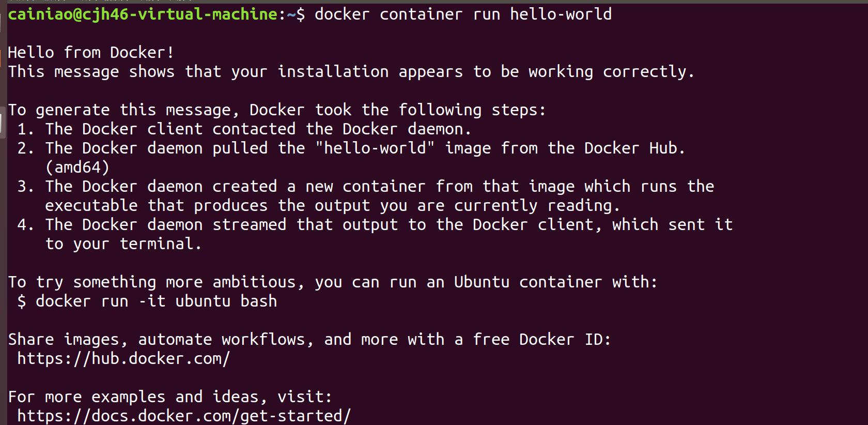Screen dimensions: 868x425
Task: Click the '(amd64)' text
Action: coord(78,168)
